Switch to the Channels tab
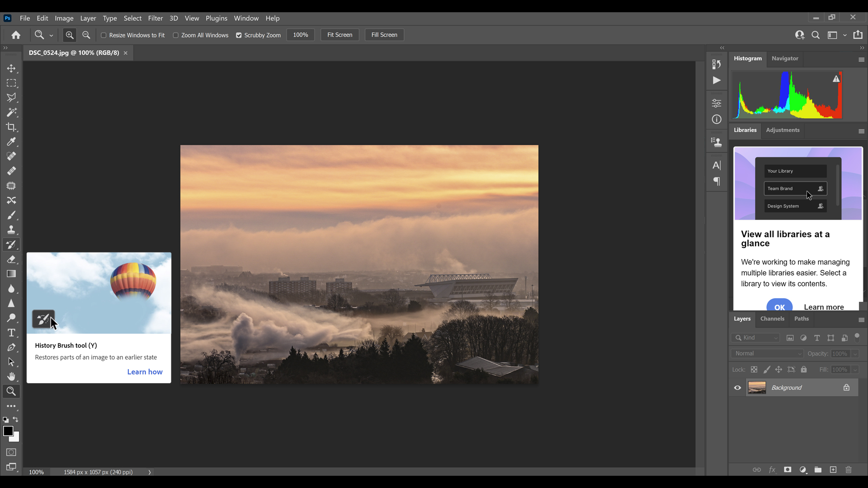 (x=772, y=319)
